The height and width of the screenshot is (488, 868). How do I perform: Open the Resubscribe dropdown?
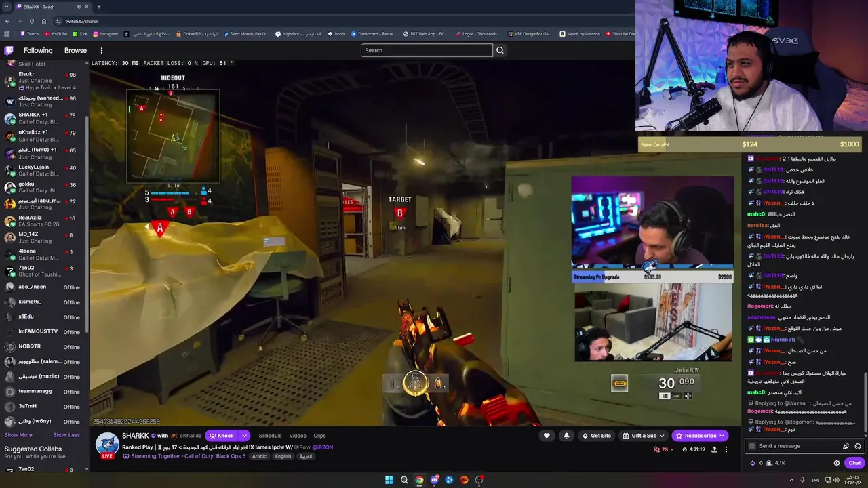click(701, 436)
